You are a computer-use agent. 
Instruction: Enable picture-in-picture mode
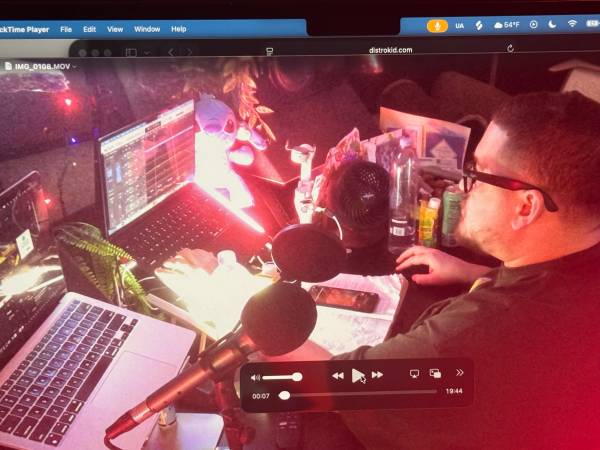(x=435, y=373)
